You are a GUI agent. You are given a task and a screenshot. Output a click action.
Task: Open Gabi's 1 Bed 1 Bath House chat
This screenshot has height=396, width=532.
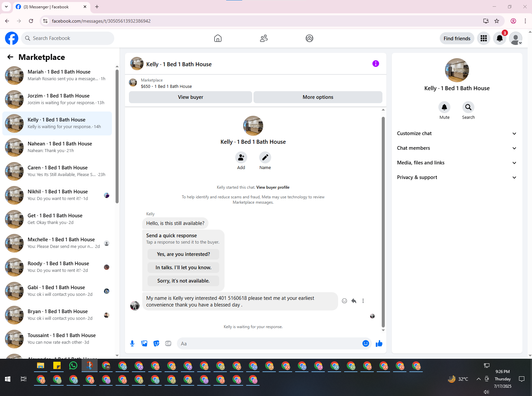click(x=57, y=291)
